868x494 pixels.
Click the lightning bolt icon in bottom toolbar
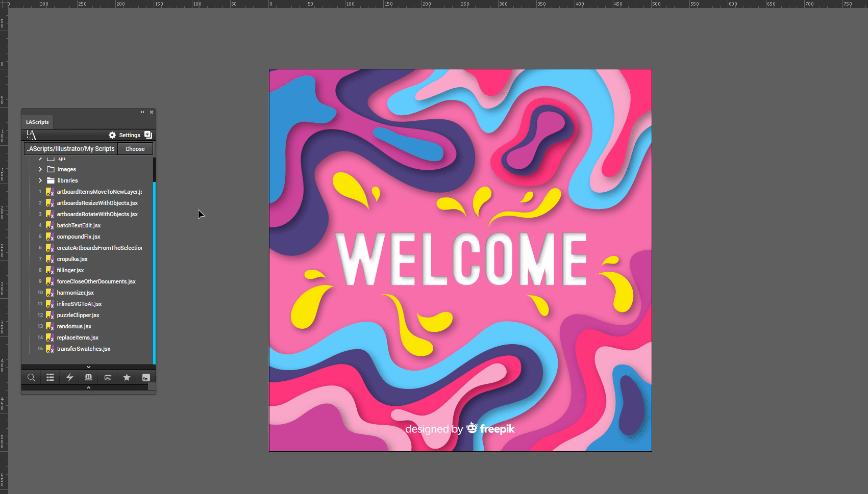69,378
